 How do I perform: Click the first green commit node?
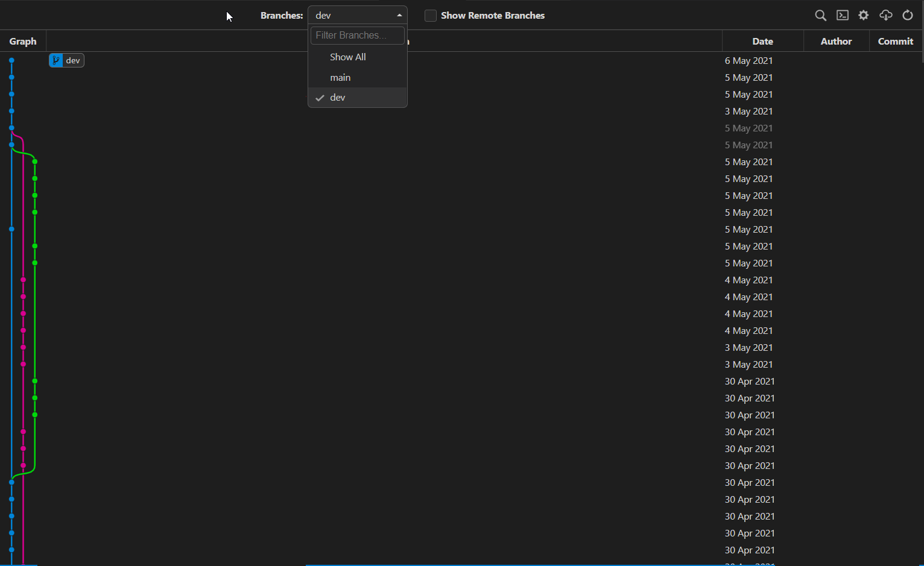35,162
